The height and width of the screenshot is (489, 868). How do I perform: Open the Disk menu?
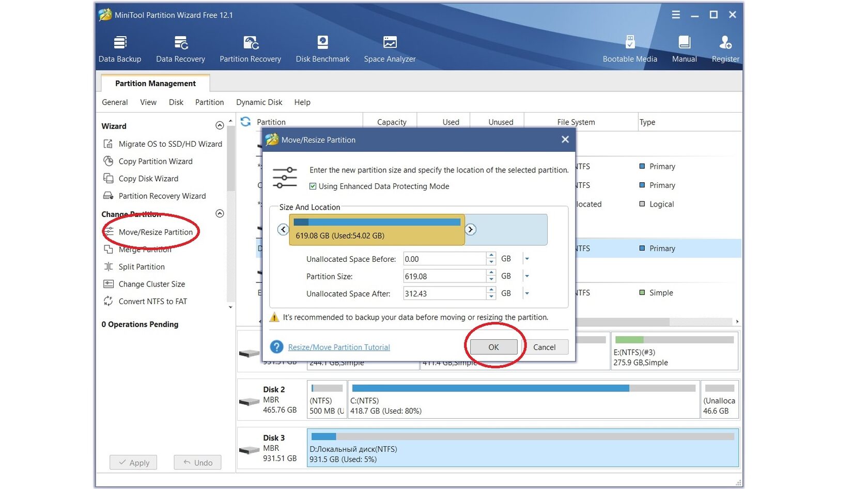pos(176,102)
